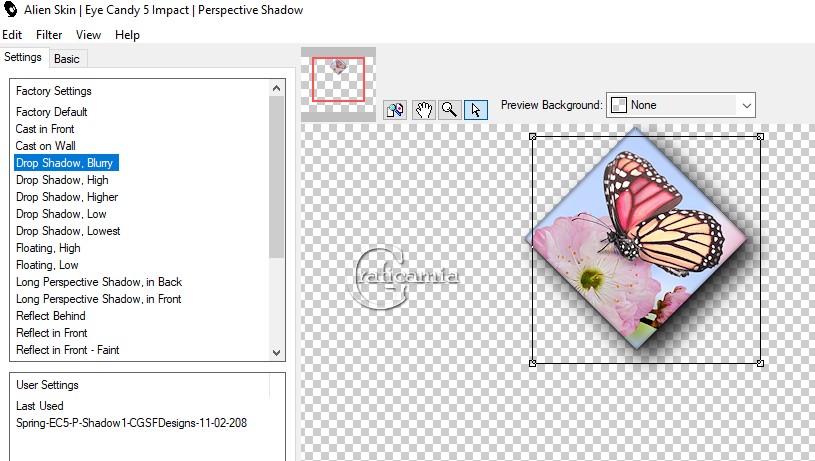Open the Edit menu

(12, 35)
